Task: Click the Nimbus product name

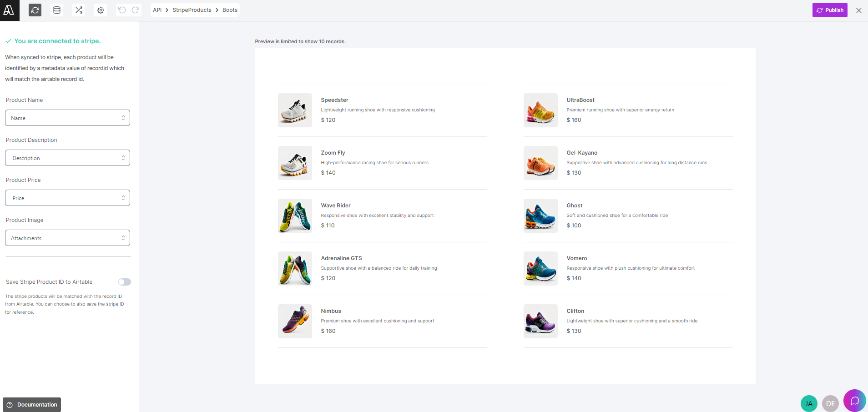Action: tap(331, 311)
